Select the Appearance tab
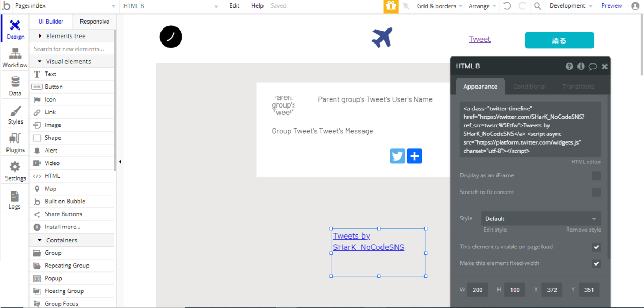This screenshot has width=644, height=308. (x=480, y=87)
